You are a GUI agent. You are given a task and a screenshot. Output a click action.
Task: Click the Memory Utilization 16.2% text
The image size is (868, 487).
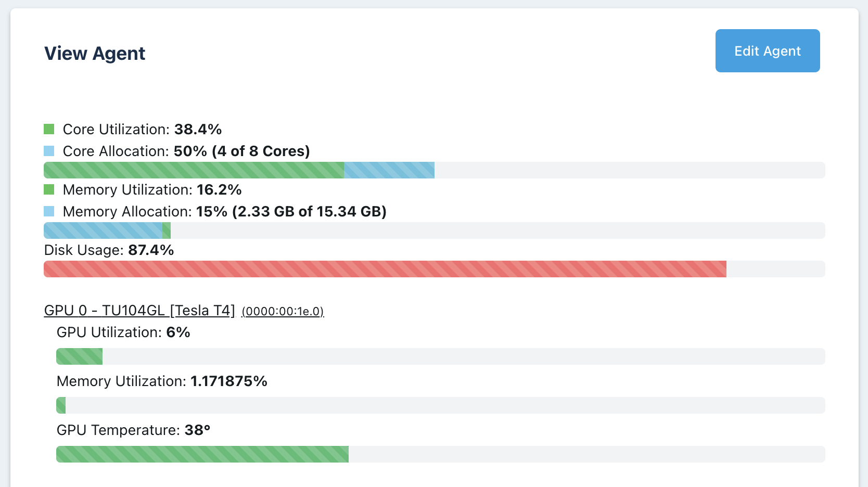[152, 189]
